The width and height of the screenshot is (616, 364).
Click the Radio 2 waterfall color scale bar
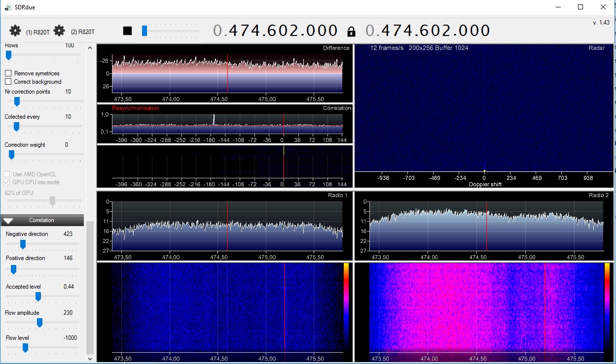(607, 305)
